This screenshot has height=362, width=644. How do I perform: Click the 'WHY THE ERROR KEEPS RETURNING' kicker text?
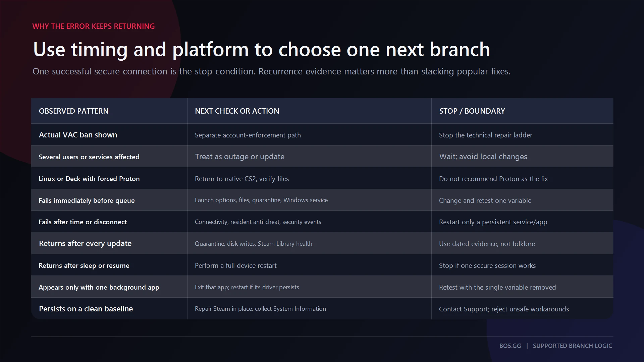click(94, 26)
